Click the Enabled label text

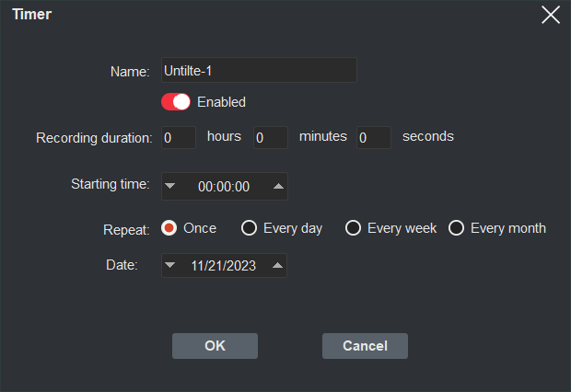(221, 102)
